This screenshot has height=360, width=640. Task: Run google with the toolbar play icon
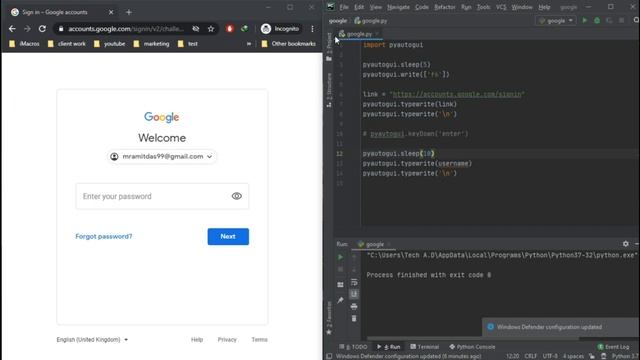click(584, 20)
